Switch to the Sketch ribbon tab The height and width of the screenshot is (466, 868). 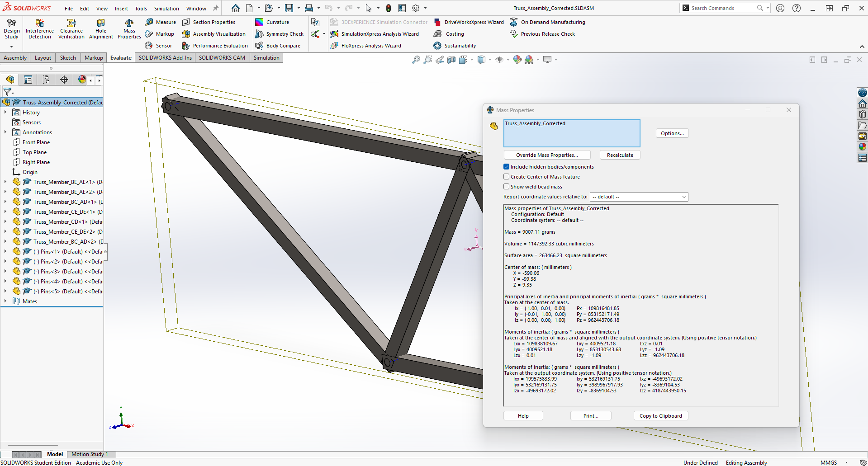click(68, 58)
